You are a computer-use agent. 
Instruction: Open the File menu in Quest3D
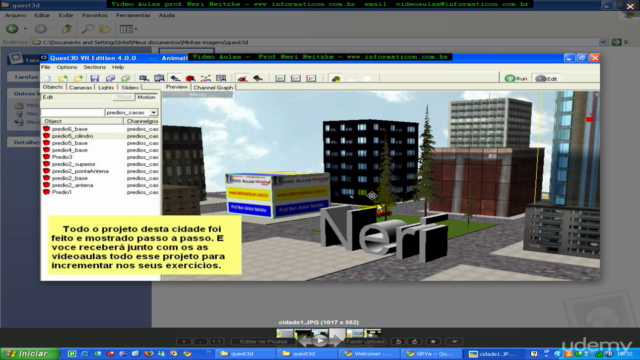[46, 67]
